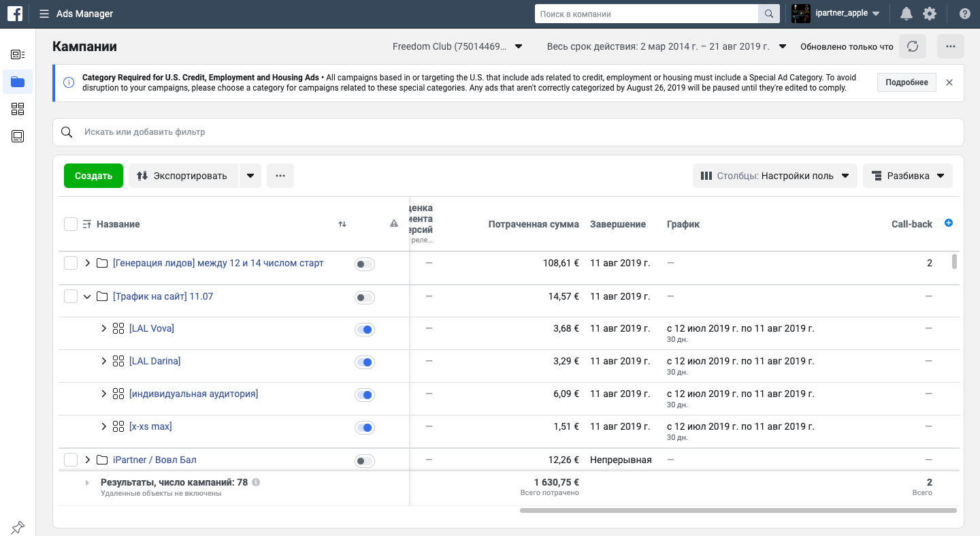Click the filter search field
Image resolution: width=980 pixels, height=536 pixels.
(x=508, y=132)
